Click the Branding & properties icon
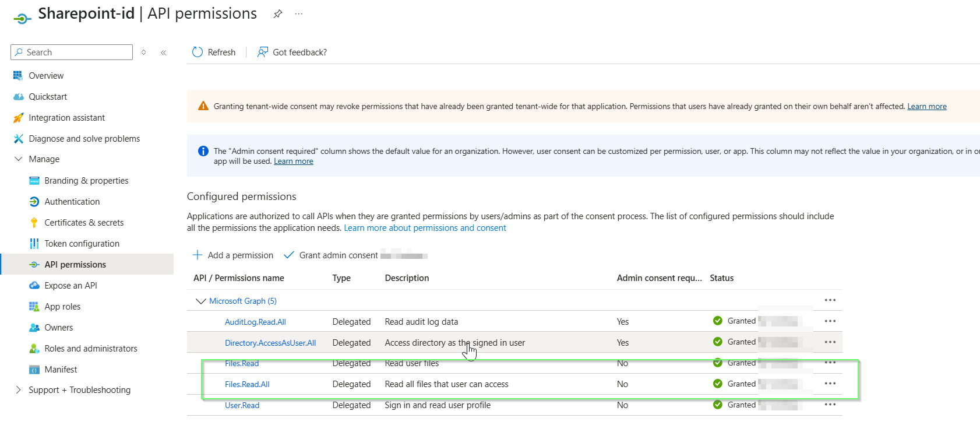This screenshot has height=432, width=980. click(x=34, y=181)
